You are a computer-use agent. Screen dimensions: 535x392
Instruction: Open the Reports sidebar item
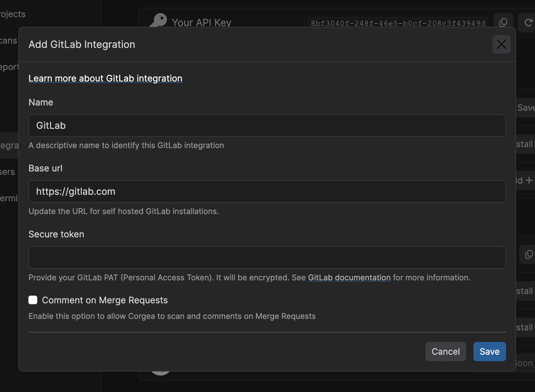point(9,67)
